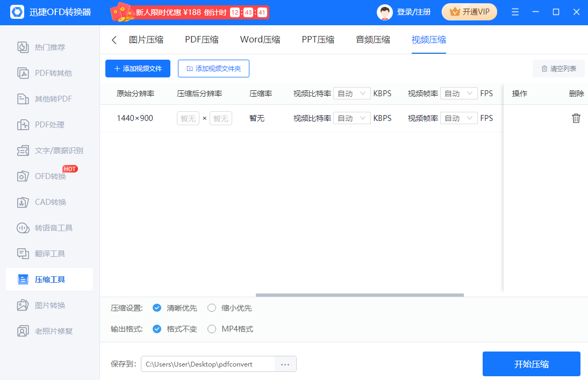Click the HOT badge on OFD转换
Image resolution: width=588 pixels, height=380 pixels.
point(70,169)
